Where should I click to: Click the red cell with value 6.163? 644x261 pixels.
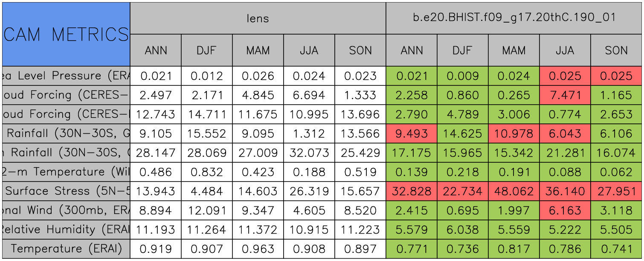coord(565,210)
